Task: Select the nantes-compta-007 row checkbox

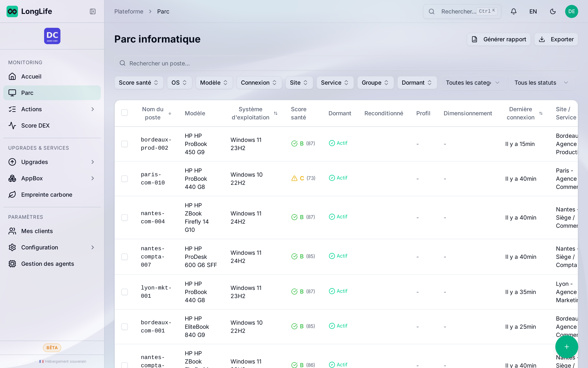Action: (x=124, y=257)
